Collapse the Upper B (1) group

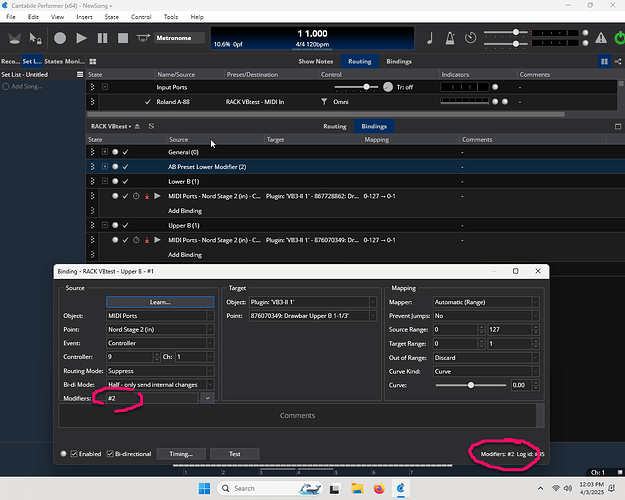pyautogui.click(x=105, y=225)
